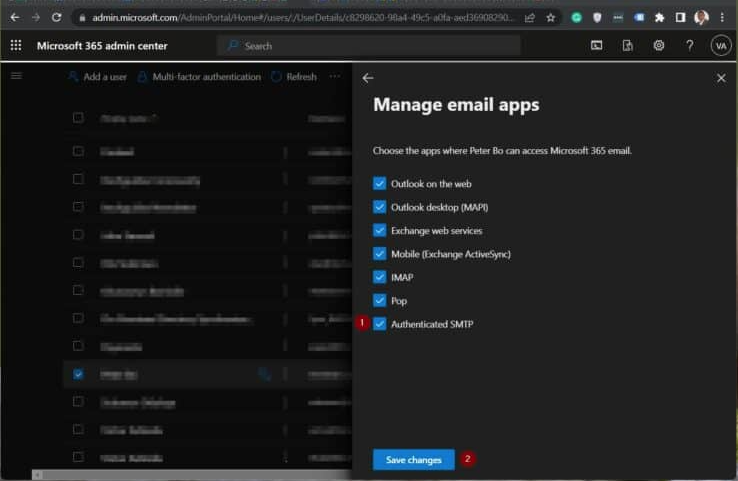This screenshot has width=738, height=481.
Task: Open the green Grammarly extension icon
Action: click(x=576, y=18)
